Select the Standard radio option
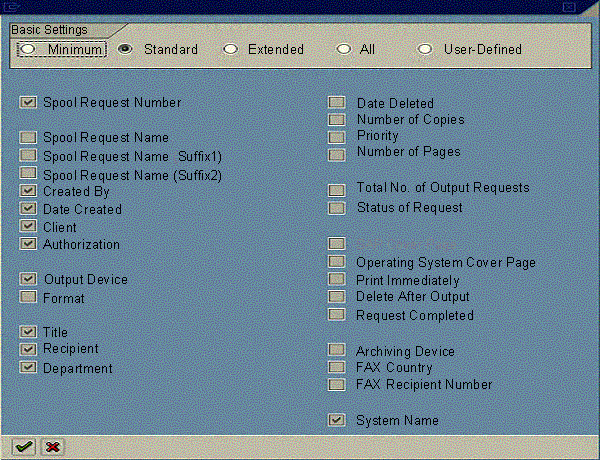 (x=126, y=49)
